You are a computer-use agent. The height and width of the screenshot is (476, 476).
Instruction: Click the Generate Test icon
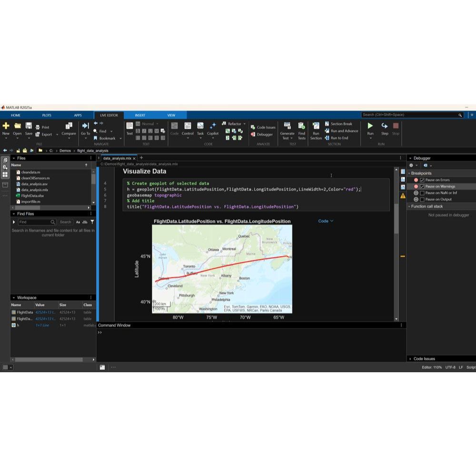coord(287,126)
